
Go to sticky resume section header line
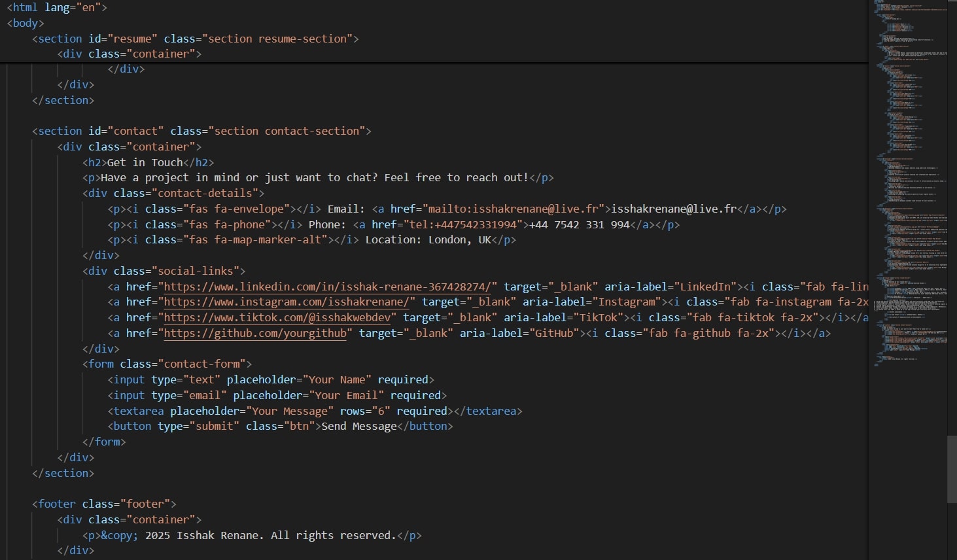click(196, 39)
